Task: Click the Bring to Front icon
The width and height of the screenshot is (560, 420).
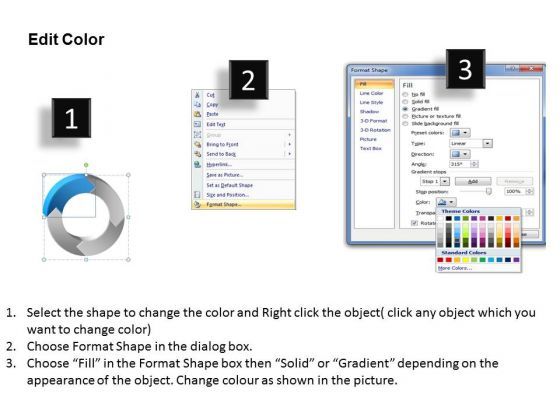Action: coord(197,144)
